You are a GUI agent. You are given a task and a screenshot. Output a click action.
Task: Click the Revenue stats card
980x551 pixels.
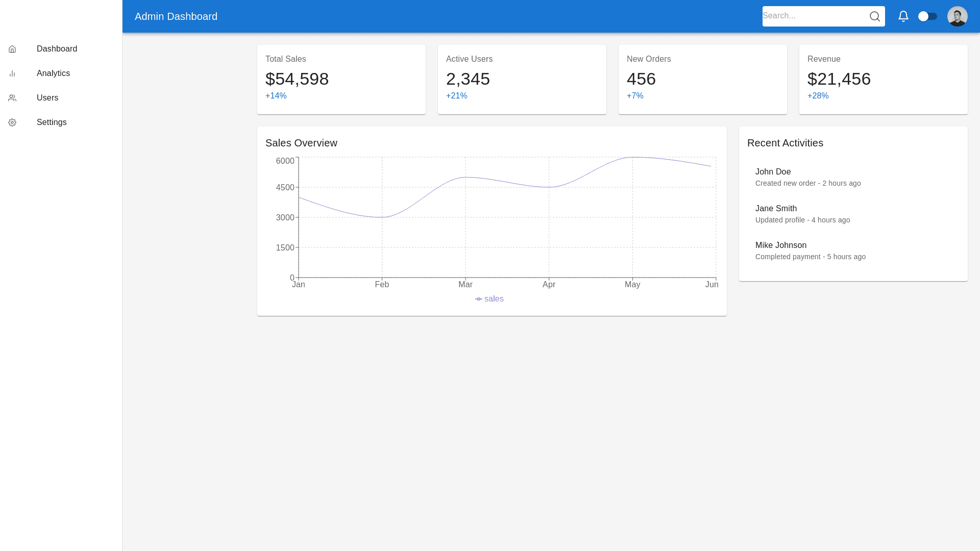(x=883, y=79)
